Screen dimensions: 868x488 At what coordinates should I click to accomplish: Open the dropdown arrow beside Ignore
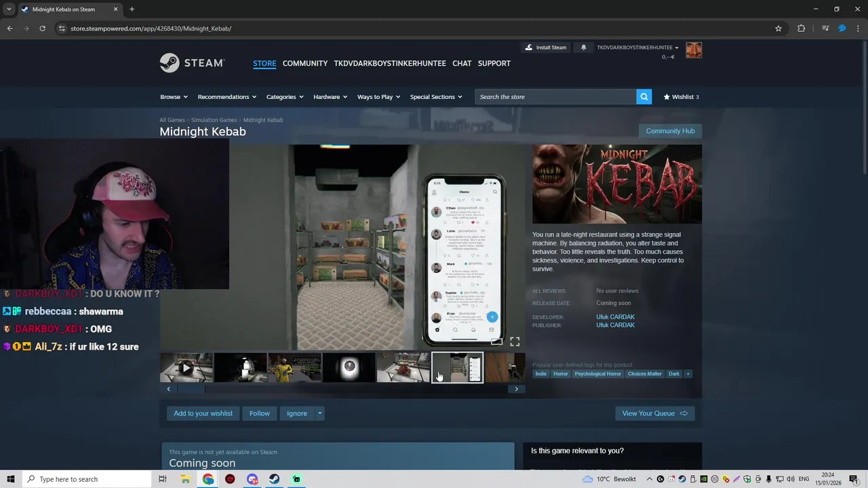(x=319, y=413)
